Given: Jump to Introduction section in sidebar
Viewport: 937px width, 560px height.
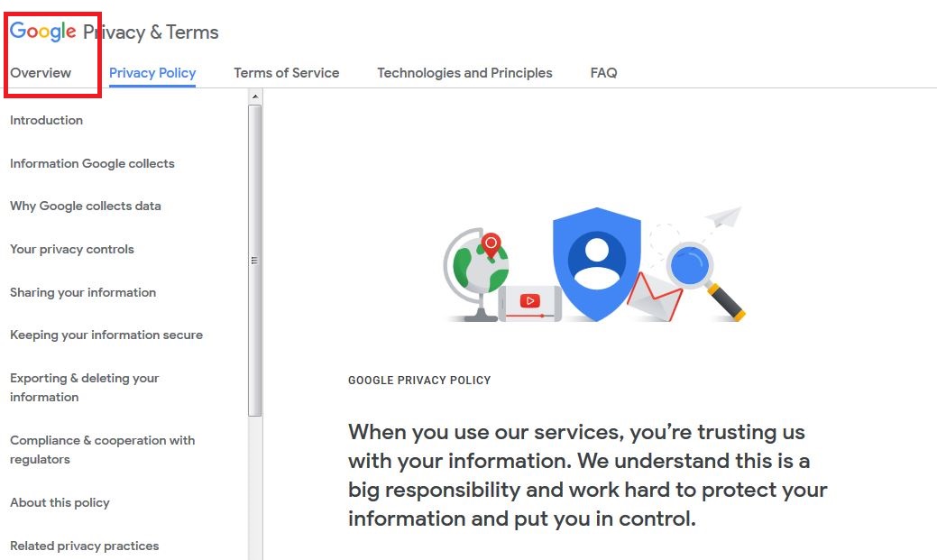Looking at the screenshot, I should click(46, 120).
